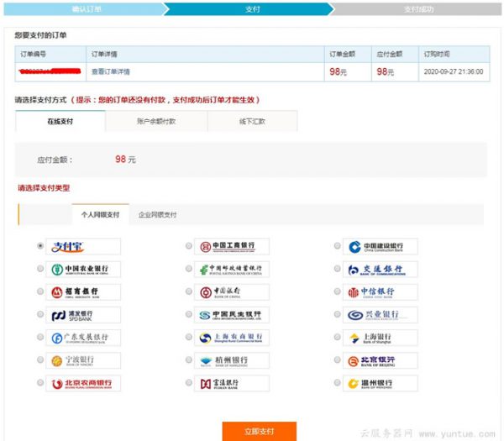The height and width of the screenshot is (441, 504).
Task: Click the Bank of Shanghai (上海银行) logo
Action: point(381,338)
